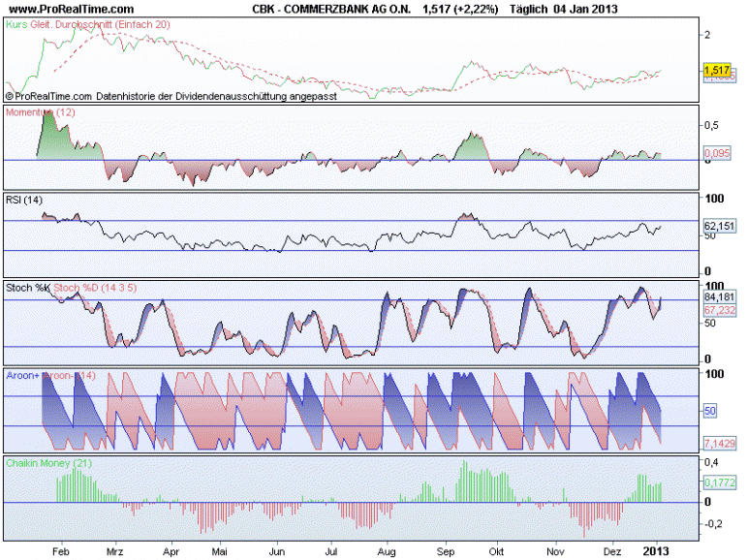
Task: Select the Stoch %D (14 3 5) label
Action: (95, 288)
